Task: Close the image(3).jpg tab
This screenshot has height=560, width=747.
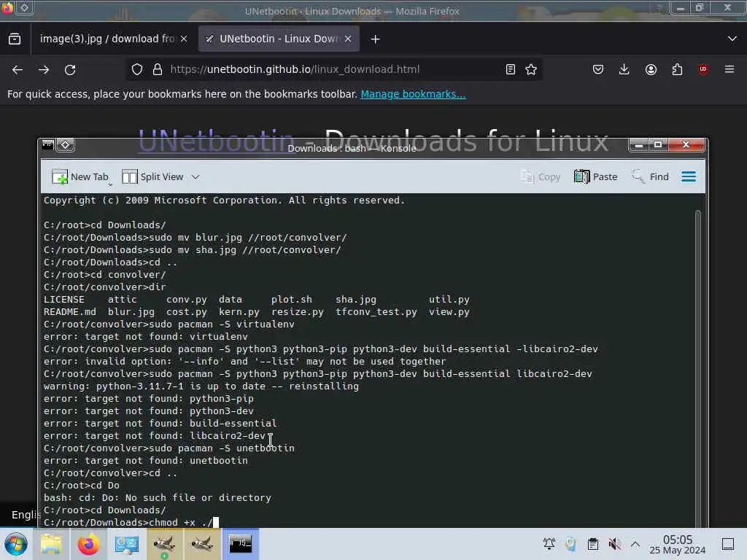Action: 184,39
